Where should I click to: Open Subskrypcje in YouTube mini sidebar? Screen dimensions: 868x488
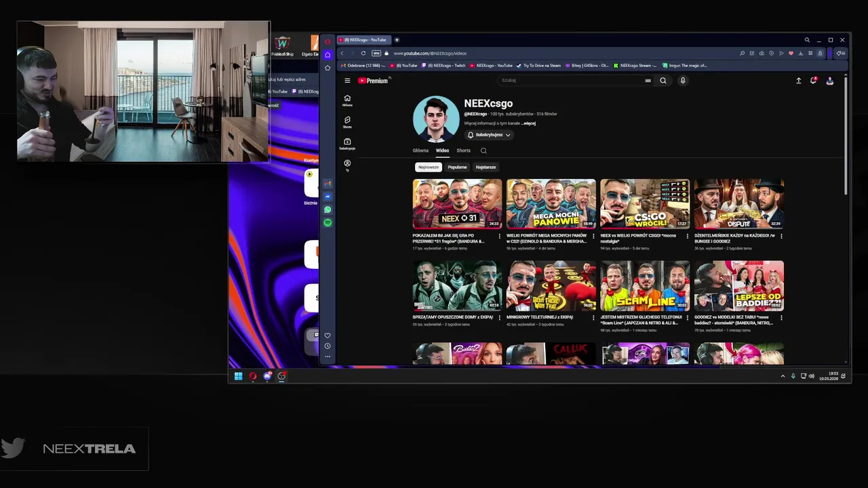tap(347, 144)
